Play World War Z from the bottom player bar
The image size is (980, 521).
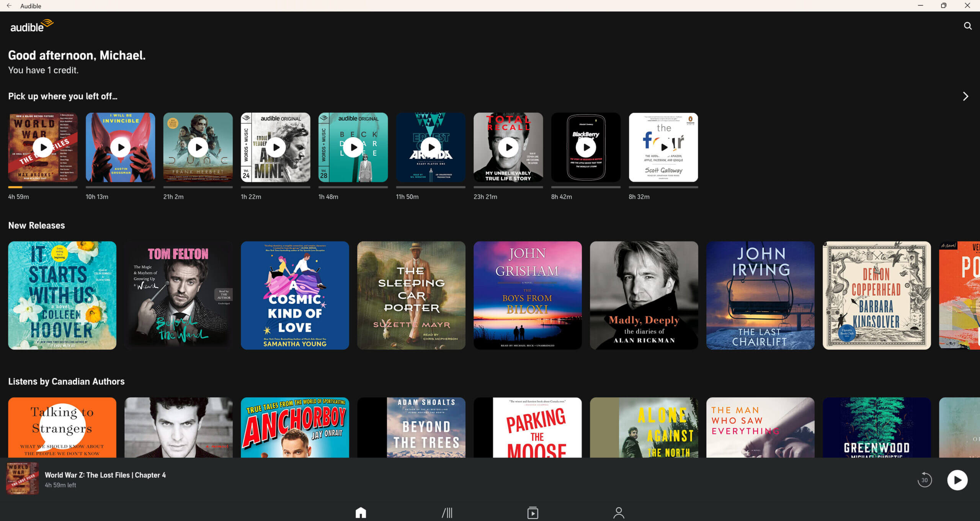pos(957,480)
